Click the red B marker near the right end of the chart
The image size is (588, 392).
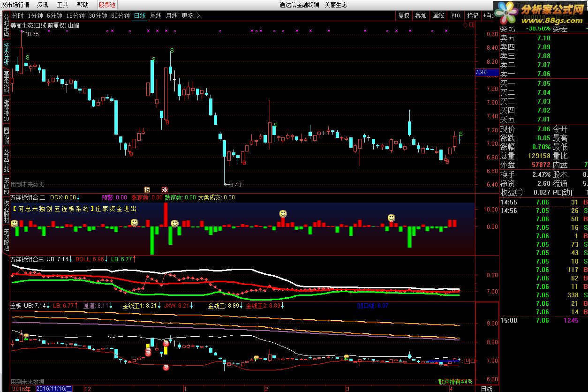click(x=446, y=162)
